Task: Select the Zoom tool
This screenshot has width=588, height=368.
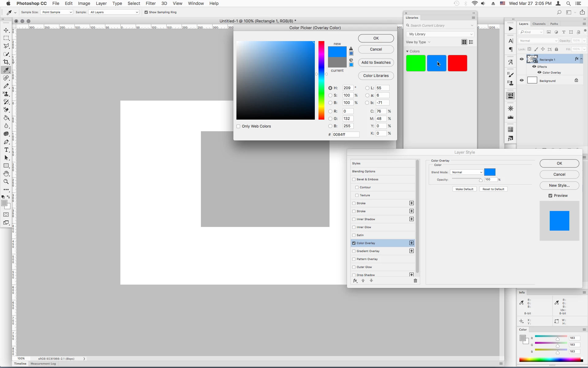Action: (6, 182)
